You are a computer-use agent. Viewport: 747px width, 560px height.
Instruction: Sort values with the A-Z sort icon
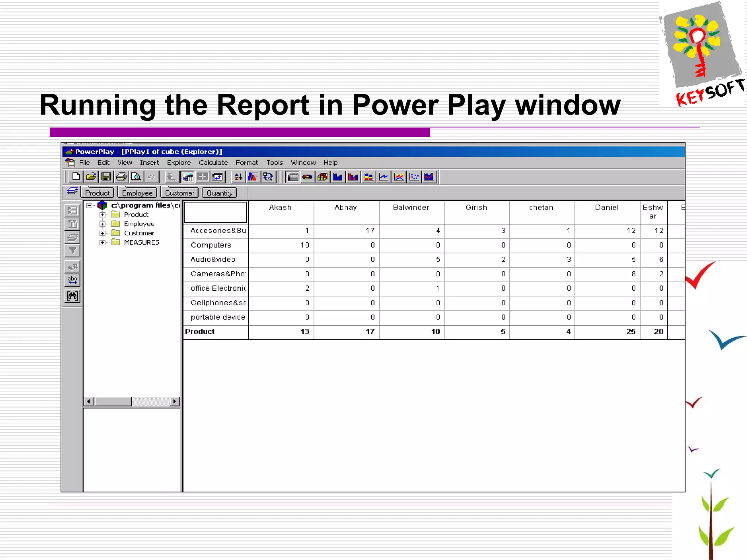[238, 177]
